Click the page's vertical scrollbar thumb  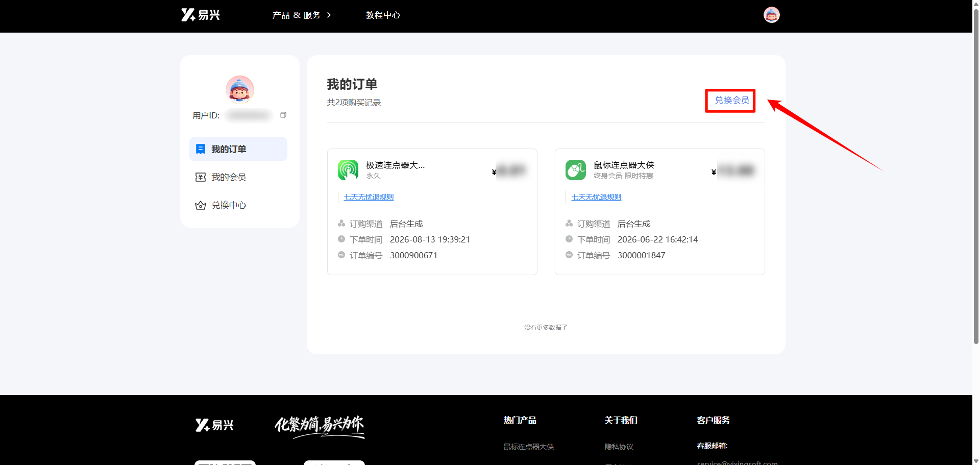point(976,176)
